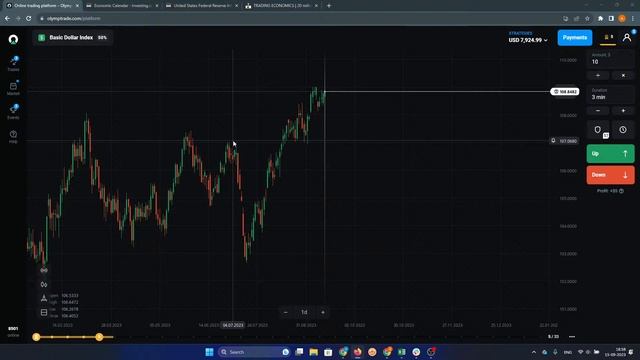This screenshot has width=640, height=360.
Task: Zoom out chart with the minus button
Action: tap(285, 312)
